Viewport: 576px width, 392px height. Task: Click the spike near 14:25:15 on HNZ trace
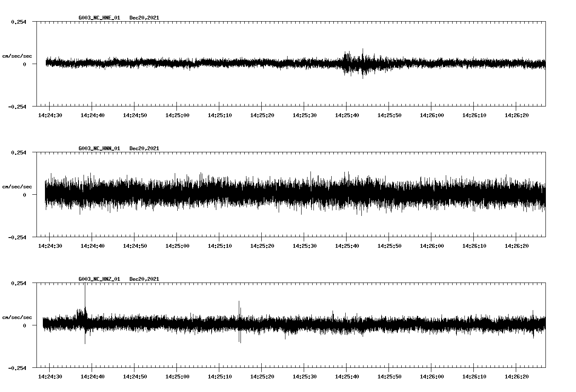pyautogui.click(x=240, y=322)
